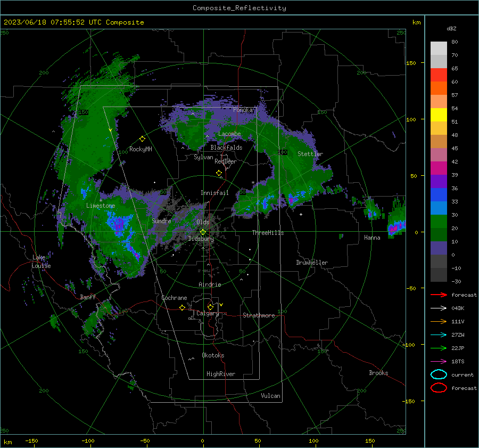Click the Vulcan town label
Viewport: 479px width, 448px height.
click(270, 396)
